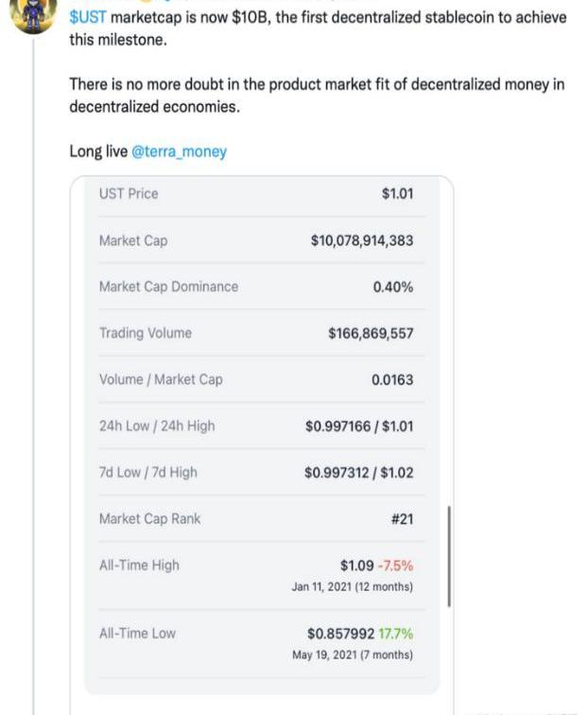Click the 7d Low / 7d High label
This screenshot has height=715, width=588.
pos(148,472)
